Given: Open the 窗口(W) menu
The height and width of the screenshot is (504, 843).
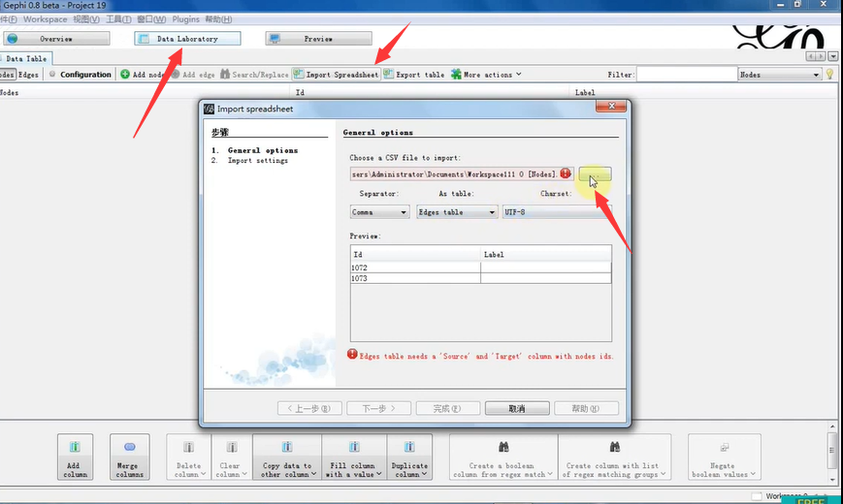Looking at the screenshot, I should (151, 19).
